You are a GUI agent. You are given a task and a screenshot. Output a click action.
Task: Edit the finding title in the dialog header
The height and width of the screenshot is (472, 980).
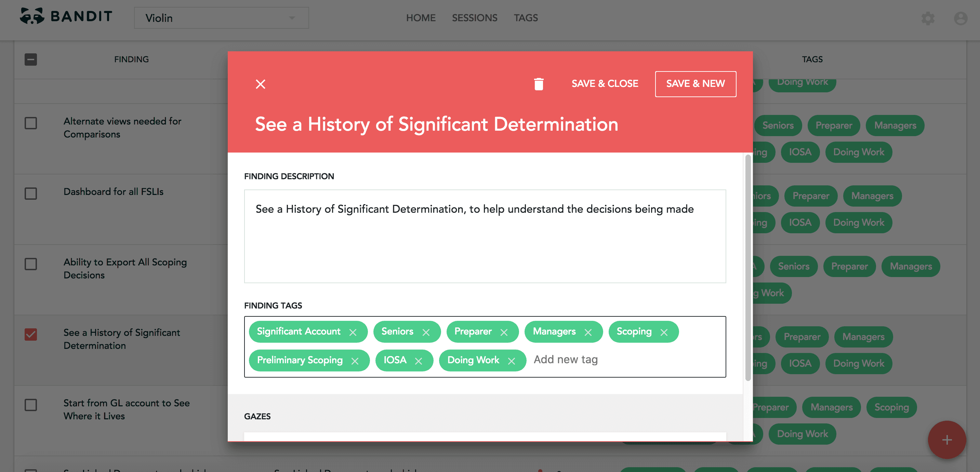coord(436,124)
